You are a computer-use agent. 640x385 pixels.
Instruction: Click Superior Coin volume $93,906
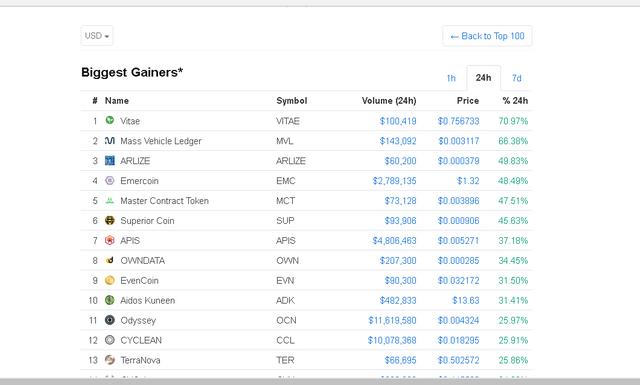tap(400, 221)
